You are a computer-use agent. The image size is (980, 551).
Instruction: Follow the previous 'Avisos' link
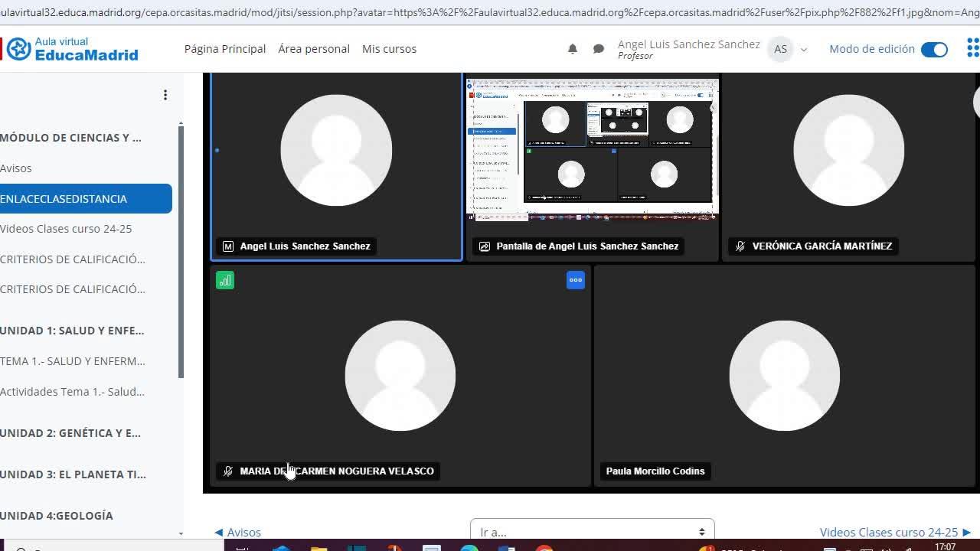(x=238, y=532)
